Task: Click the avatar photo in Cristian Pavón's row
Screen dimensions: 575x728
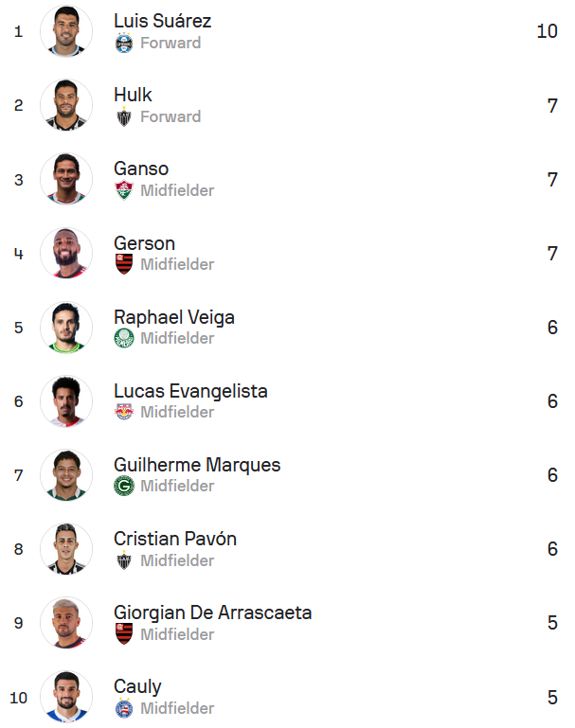Action: click(66, 549)
